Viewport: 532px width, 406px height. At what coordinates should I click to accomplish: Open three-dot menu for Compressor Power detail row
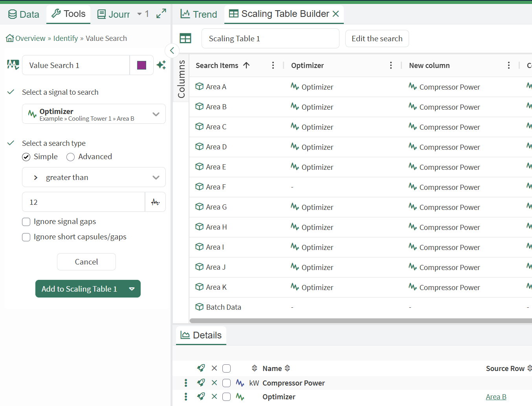point(186,382)
